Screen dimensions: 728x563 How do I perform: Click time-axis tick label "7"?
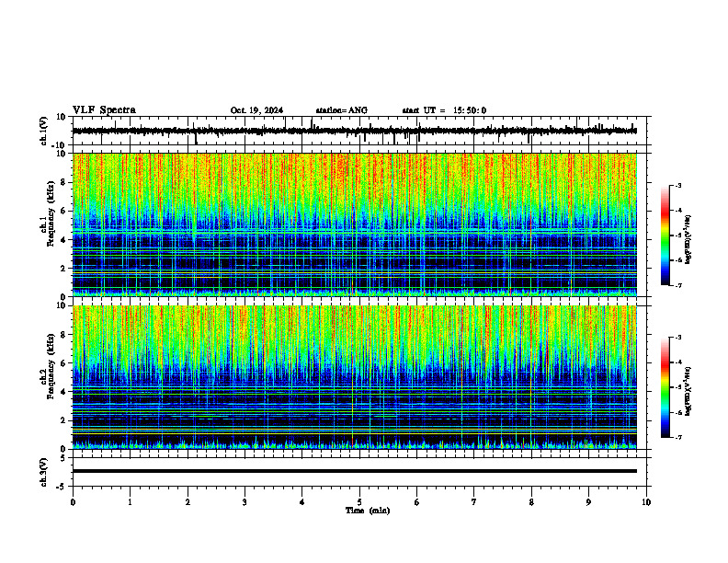tap(474, 502)
